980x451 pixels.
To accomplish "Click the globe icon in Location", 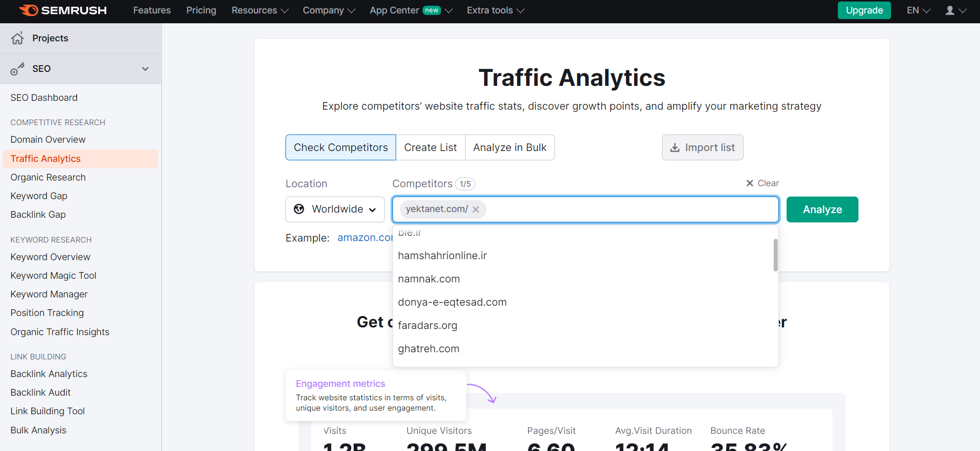I will 299,209.
